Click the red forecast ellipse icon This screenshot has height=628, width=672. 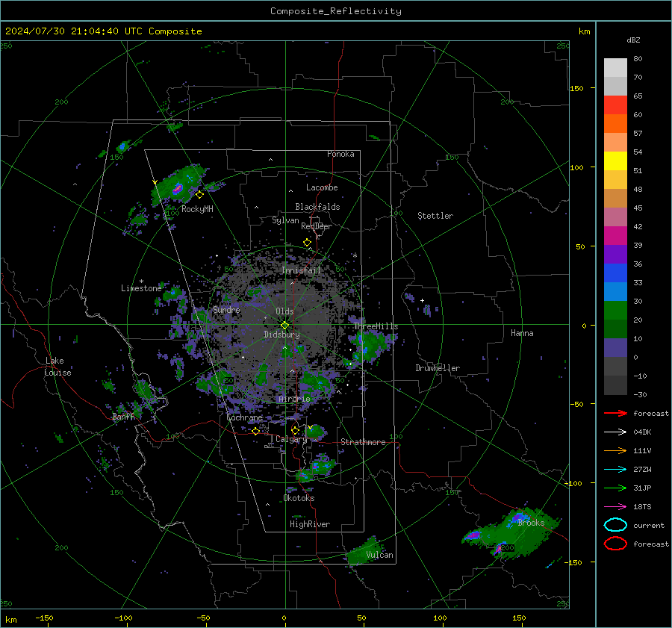tap(615, 544)
